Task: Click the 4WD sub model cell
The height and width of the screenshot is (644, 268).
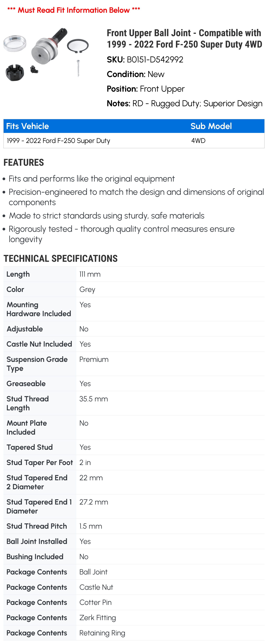Action: click(198, 141)
